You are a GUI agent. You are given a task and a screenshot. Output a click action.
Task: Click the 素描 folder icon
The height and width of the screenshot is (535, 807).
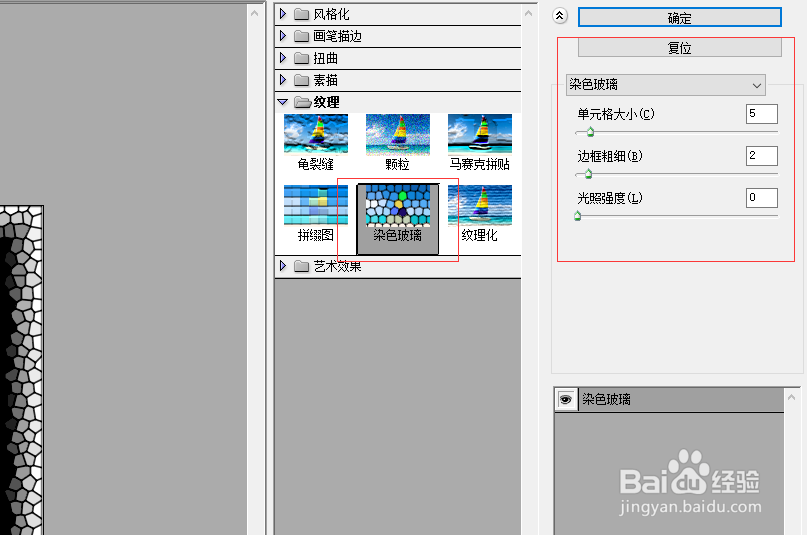click(302, 80)
